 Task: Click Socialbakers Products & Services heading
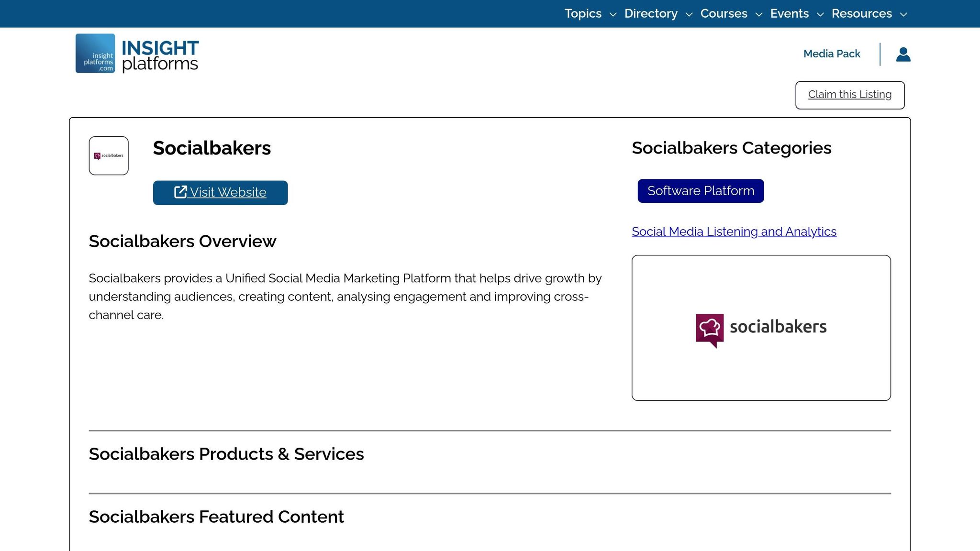226,454
